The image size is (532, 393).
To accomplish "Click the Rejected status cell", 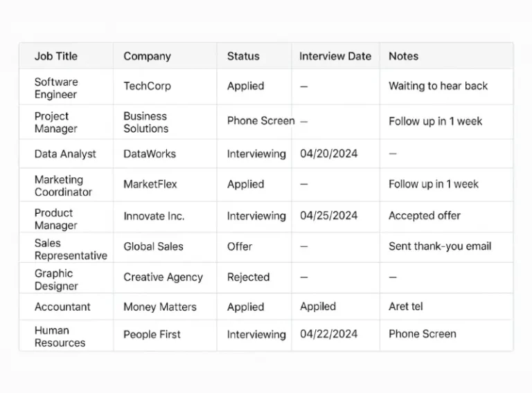I will [249, 277].
